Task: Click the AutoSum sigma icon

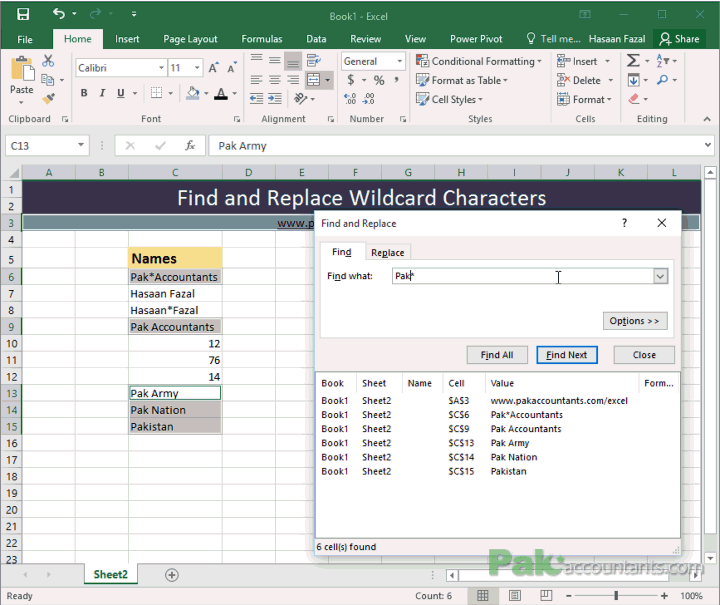Action: (x=633, y=60)
